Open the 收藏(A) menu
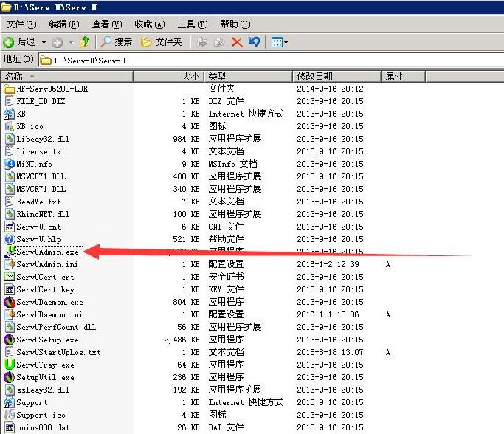 (150, 24)
